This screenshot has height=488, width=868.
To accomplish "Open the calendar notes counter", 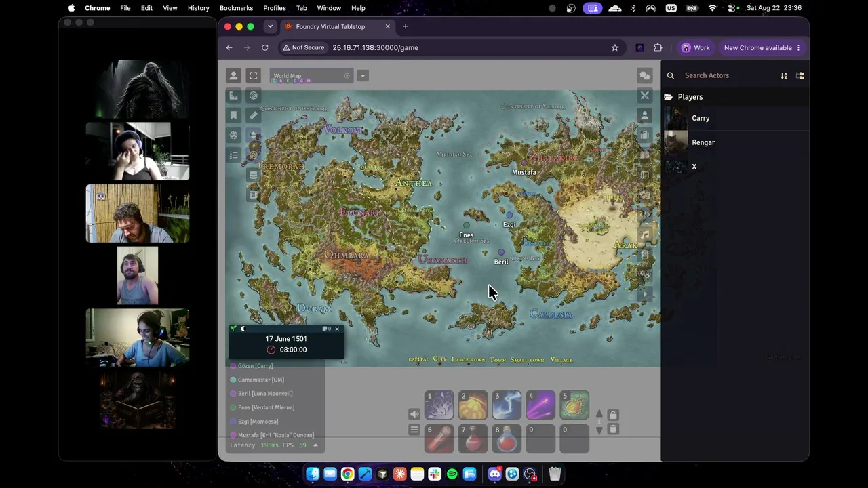I will point(326,329).
